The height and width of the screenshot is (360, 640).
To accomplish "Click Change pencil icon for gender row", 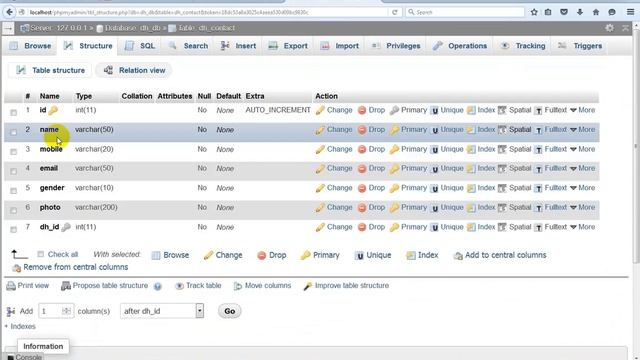I will point(320,188).
